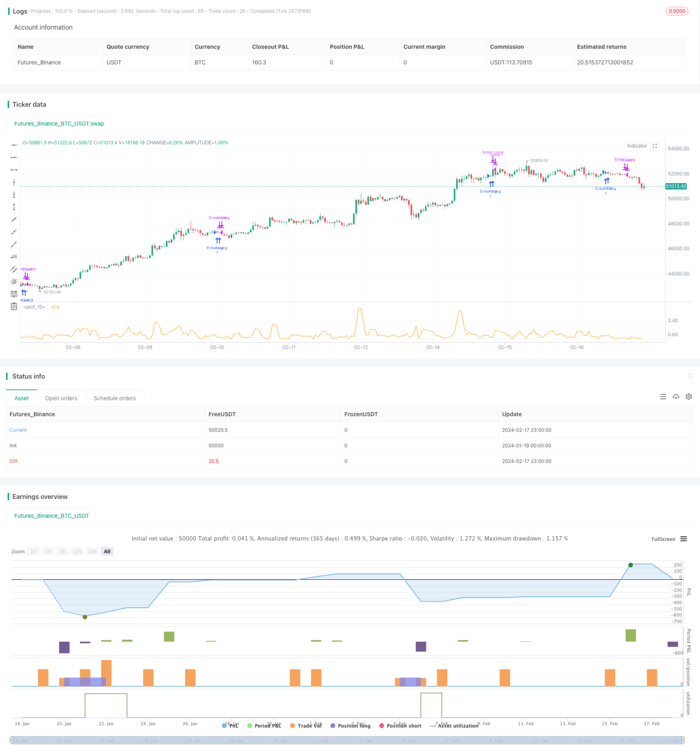
Task: Set zoom range to 1h
Action: click(x=33, y=551)
